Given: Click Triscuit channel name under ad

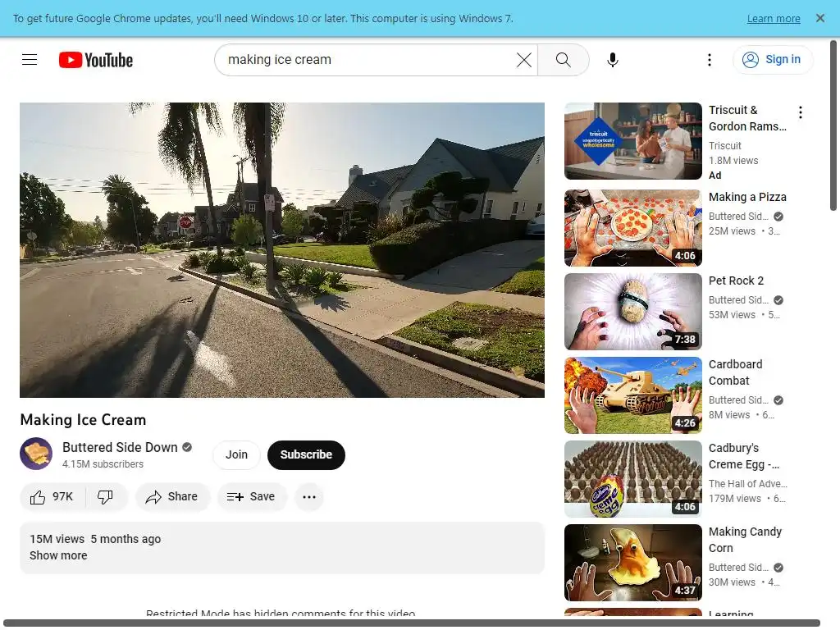Looking at the screenshot, I should click(725, 146).
